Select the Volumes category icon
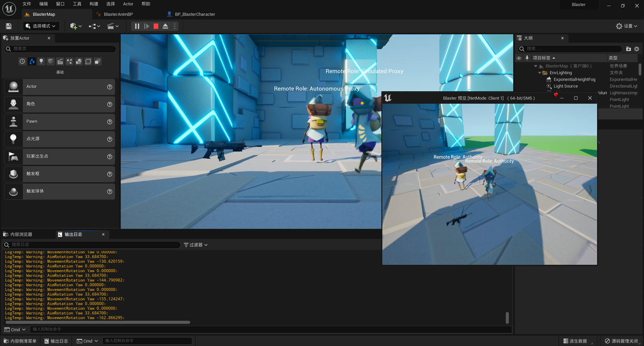Screen dimensions: 644x346 [88, 62]
